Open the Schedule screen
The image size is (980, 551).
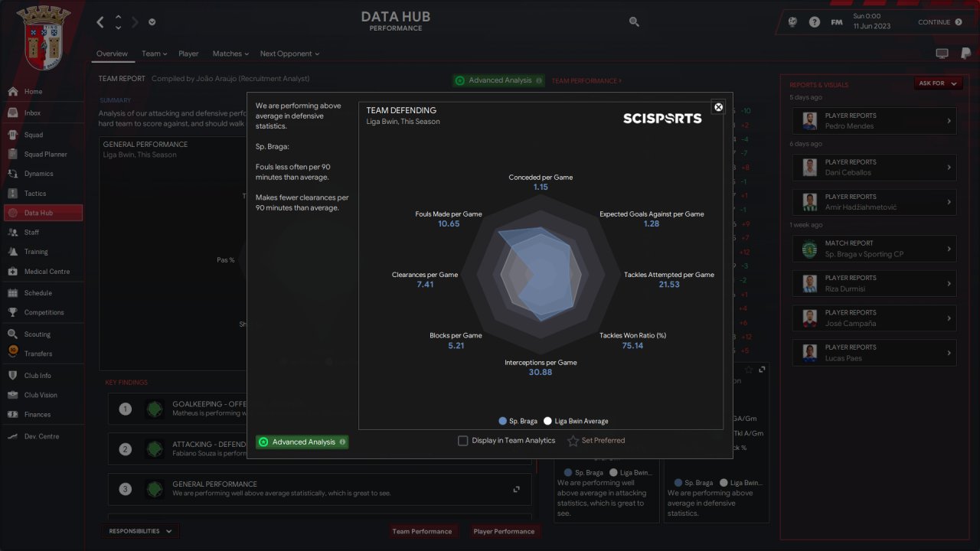tap(42, 293)
